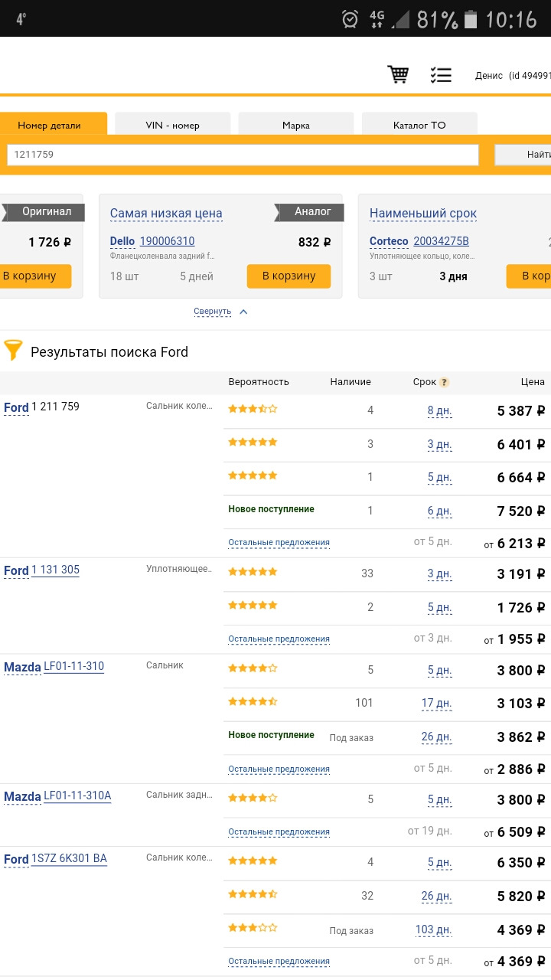
Task: Click the yellow filter funnel icon
Action: pos(13,351)
